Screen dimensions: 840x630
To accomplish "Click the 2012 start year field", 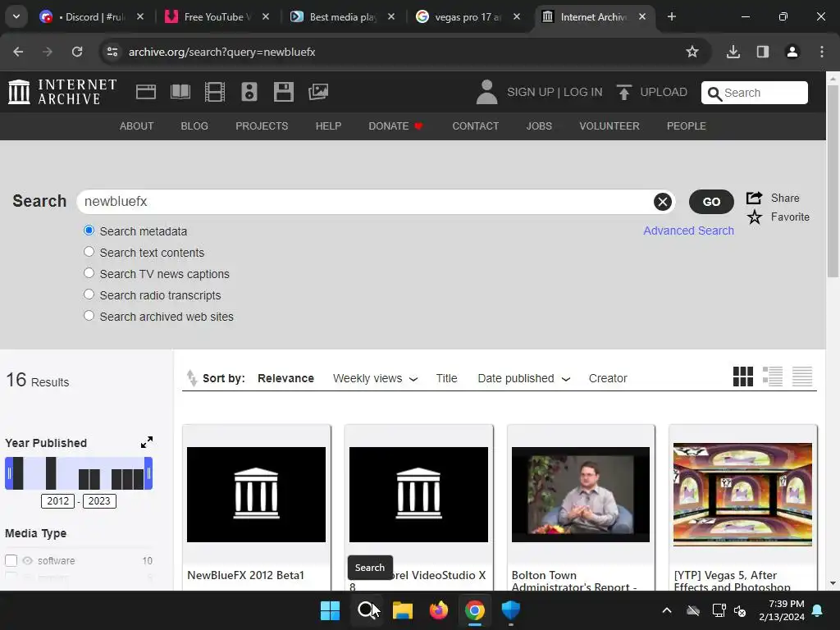I will point(58,501).
